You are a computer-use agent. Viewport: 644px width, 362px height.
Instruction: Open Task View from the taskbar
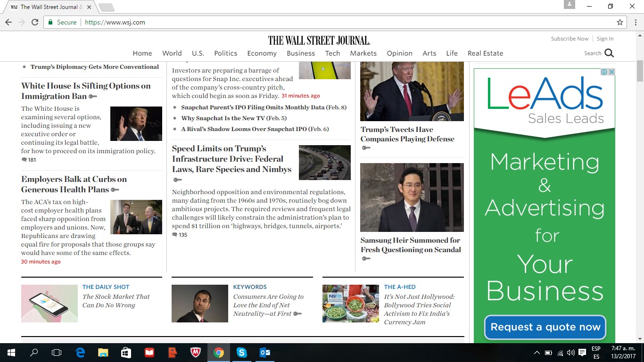(57, 353)
